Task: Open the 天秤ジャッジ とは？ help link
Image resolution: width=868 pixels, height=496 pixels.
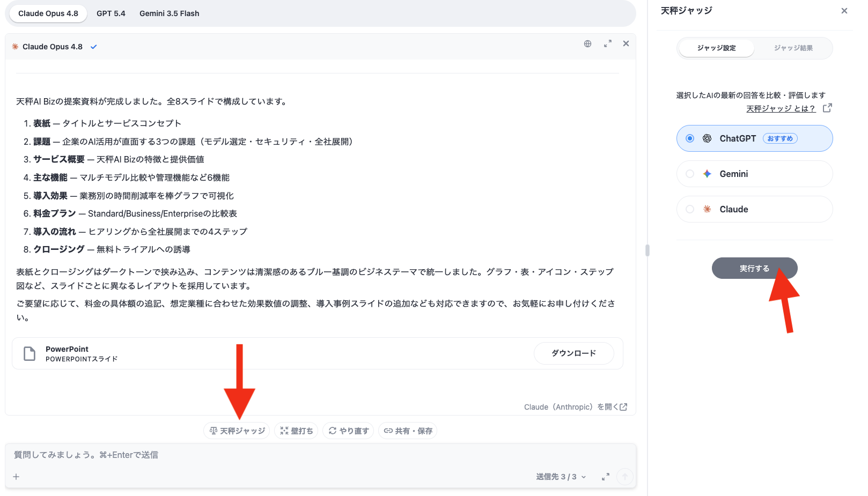Action: tap(781, 109)
